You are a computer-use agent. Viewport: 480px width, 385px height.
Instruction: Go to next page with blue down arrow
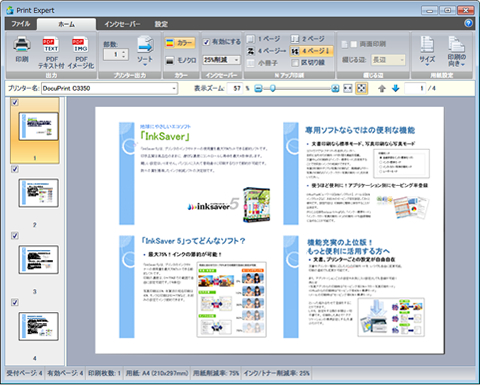[x=396, y=88]
